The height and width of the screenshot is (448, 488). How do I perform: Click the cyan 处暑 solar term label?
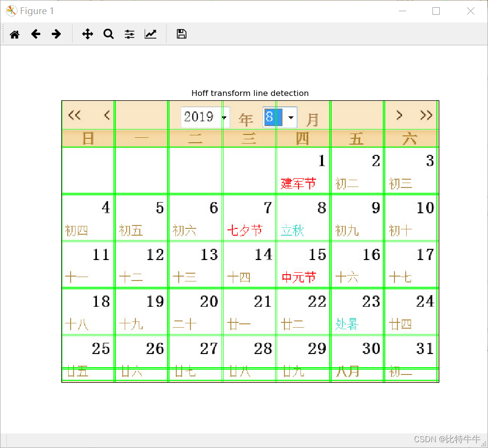[347, 324]
